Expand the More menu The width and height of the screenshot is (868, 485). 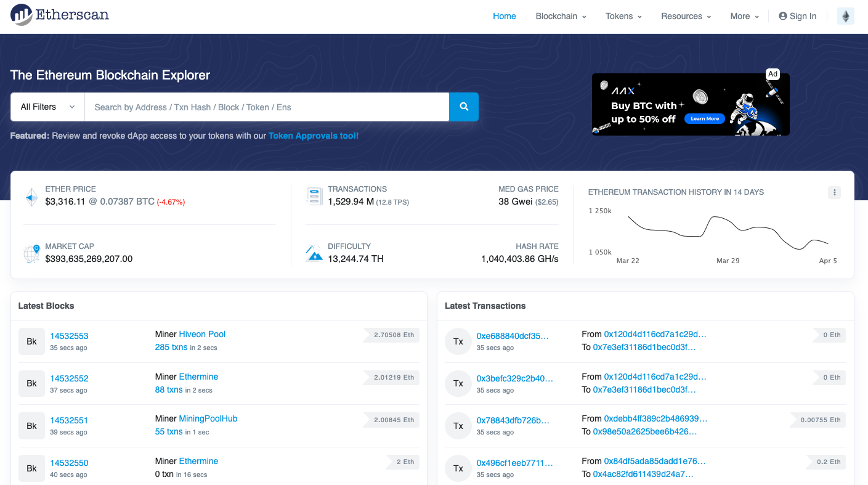click(x=745, y=16)
